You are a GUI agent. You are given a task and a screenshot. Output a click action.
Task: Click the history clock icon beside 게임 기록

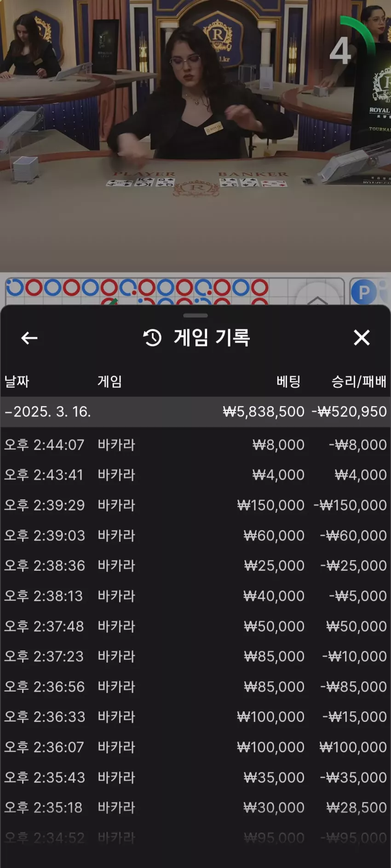(x=152, y=338)
